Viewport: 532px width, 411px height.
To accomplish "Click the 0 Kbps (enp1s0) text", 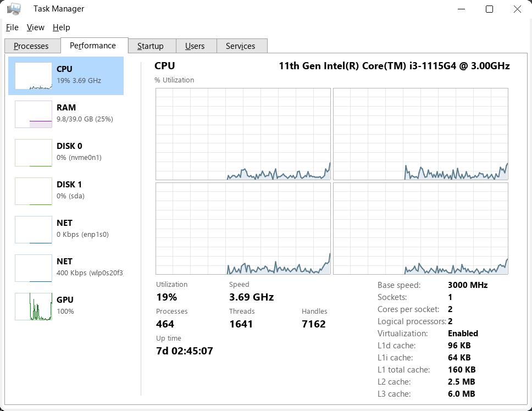I will click(82, 234).
